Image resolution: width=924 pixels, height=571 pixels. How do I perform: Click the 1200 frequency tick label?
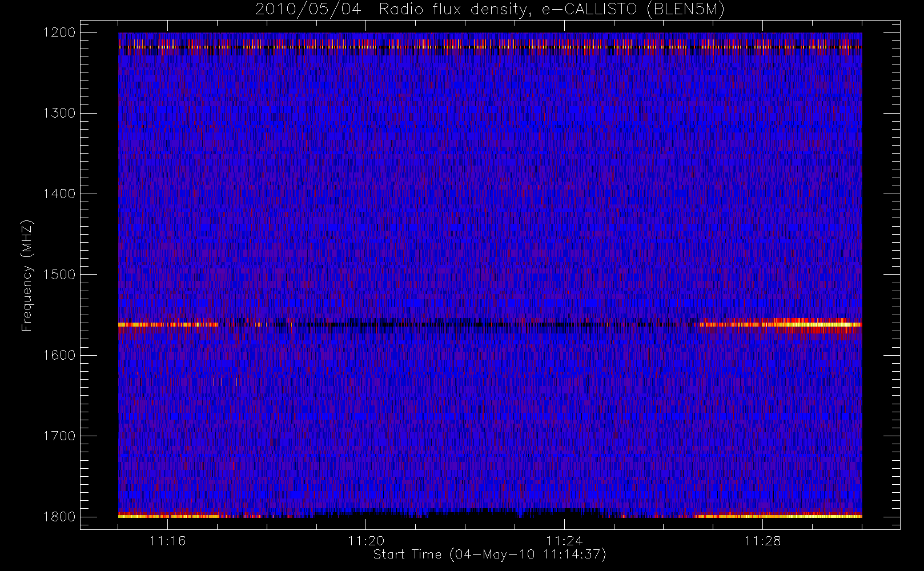pyautogui.click(x=59, y=33)
